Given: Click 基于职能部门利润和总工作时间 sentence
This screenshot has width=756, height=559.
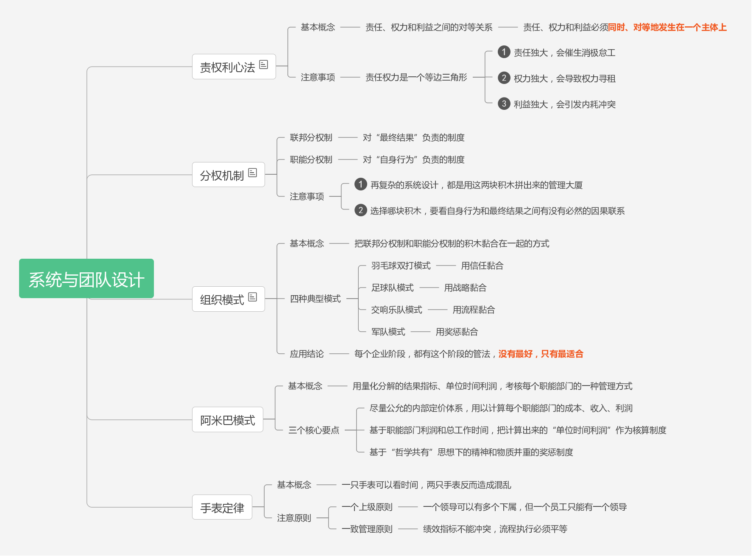Looking at the screenshot, I should [518, 430].
